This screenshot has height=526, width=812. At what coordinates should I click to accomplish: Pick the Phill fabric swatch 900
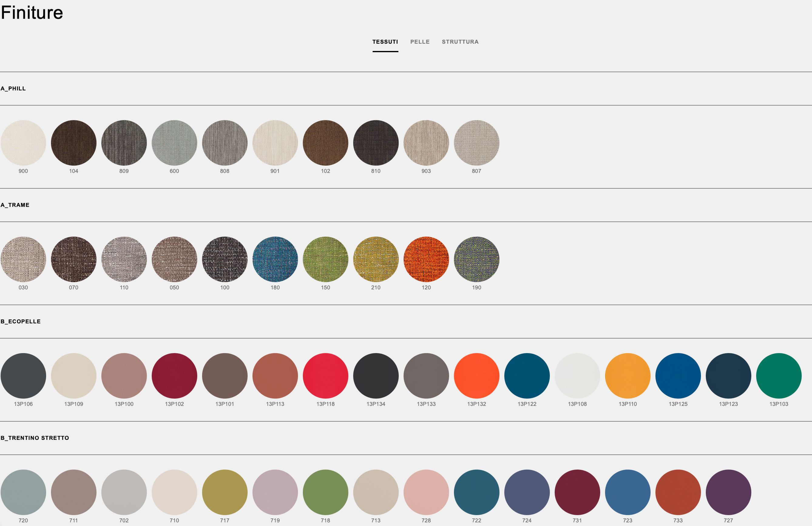point(23,143)
